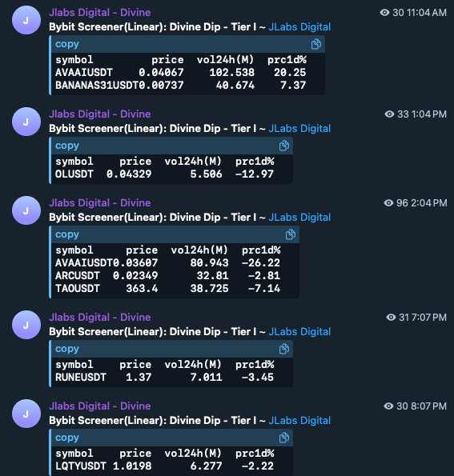Screen dimensions: 454x476
Task: Click views eye icon at 7:07 PM
Action: [391, 318]
